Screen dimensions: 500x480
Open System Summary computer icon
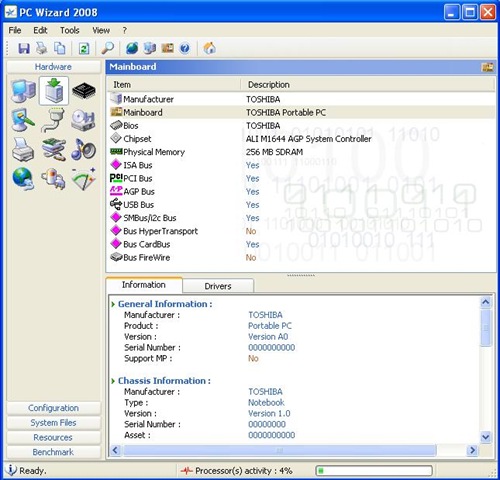(x=23, y=91)
